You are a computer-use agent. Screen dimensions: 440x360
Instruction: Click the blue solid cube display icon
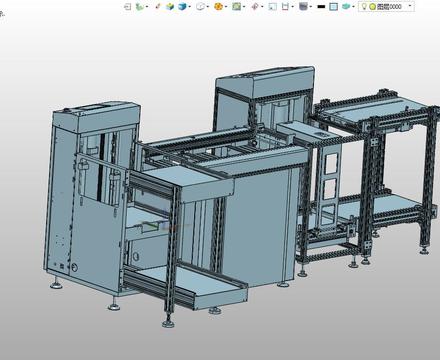tap(182, 6)
